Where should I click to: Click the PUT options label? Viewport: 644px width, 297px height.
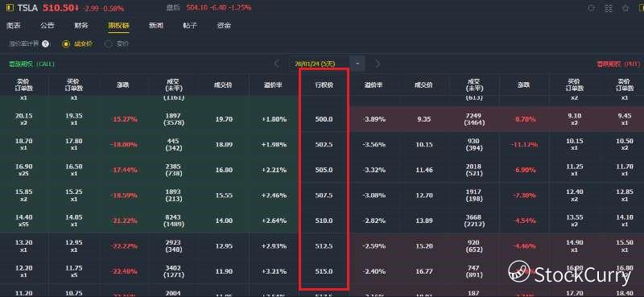pos(618,64)
